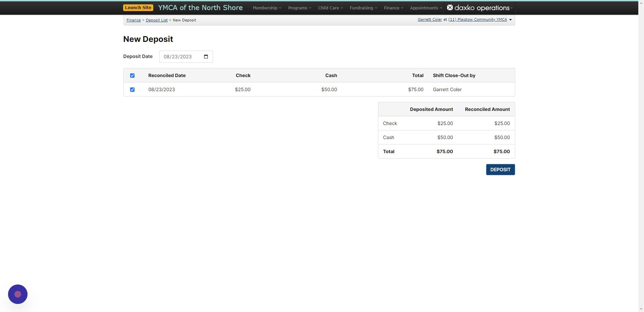Screen dimensions: 644x312
Task: Click the $75.00 total in deposit row
Action: click(x=416, y=89)
